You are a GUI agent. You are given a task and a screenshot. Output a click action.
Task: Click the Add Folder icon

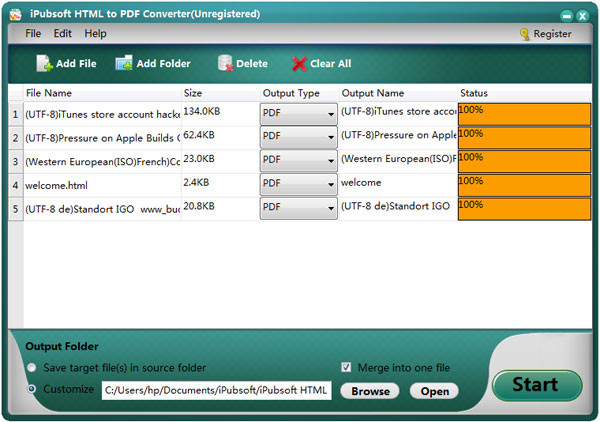pyautogui.click(x=124, y=63)
